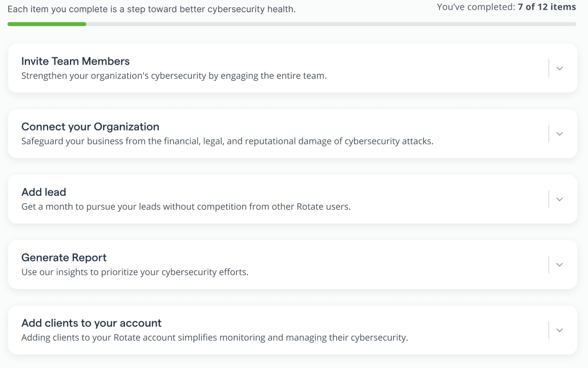
Task: Click the "Safeguard your business" description text
Action: (227, 141)
